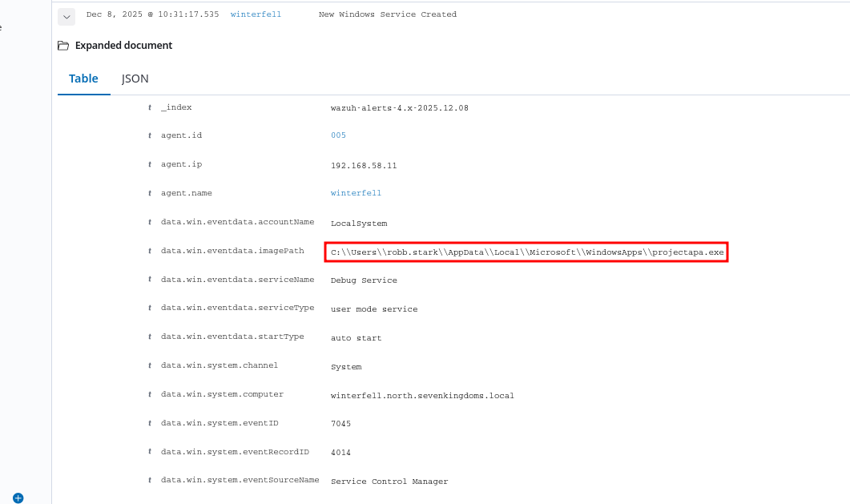Click the type icon next to data.win.eventdata.serviceName
The image size is (850, 504).
[150, 280]
